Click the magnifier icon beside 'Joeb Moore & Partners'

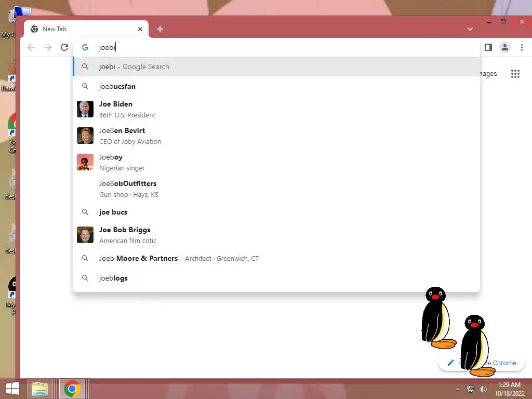[85, 259]
